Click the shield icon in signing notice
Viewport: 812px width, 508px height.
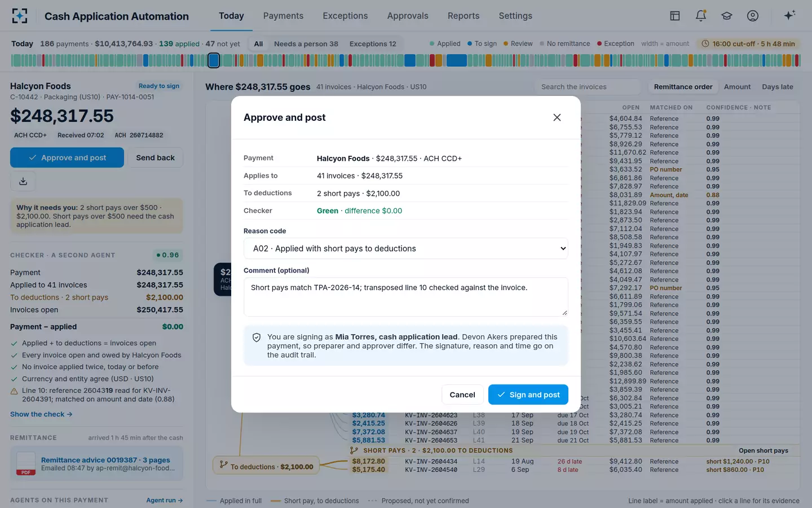(x=257, y=338)
